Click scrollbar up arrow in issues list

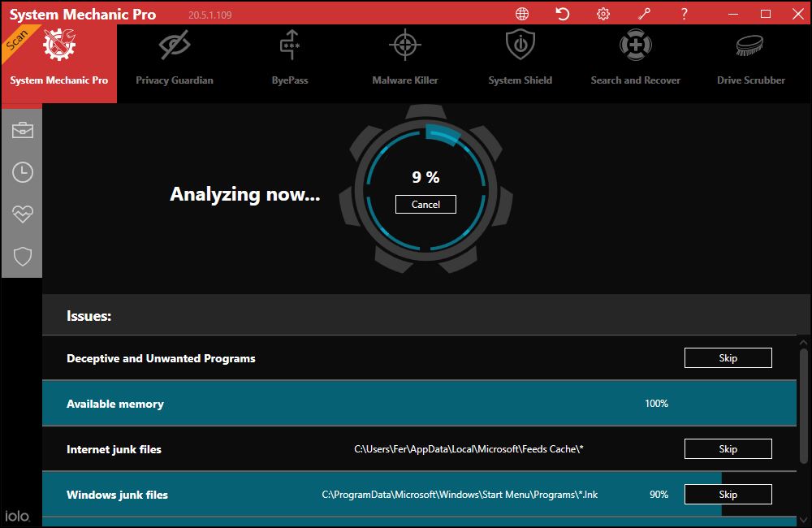(804, 343)
